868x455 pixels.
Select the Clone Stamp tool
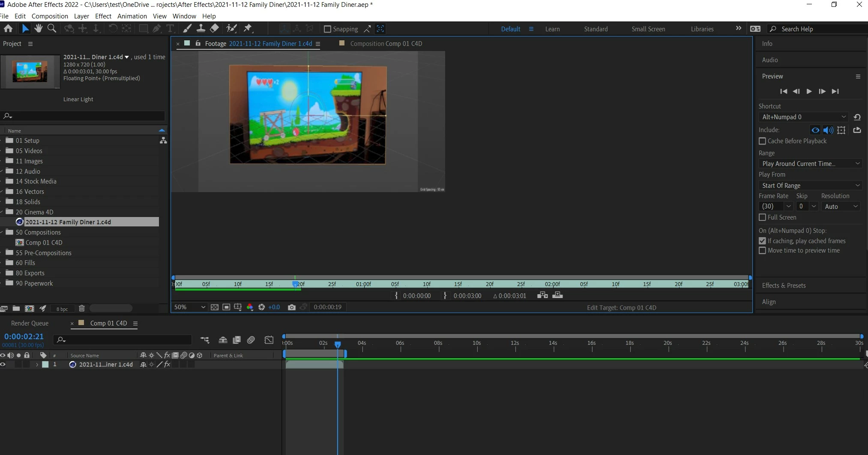201,28
